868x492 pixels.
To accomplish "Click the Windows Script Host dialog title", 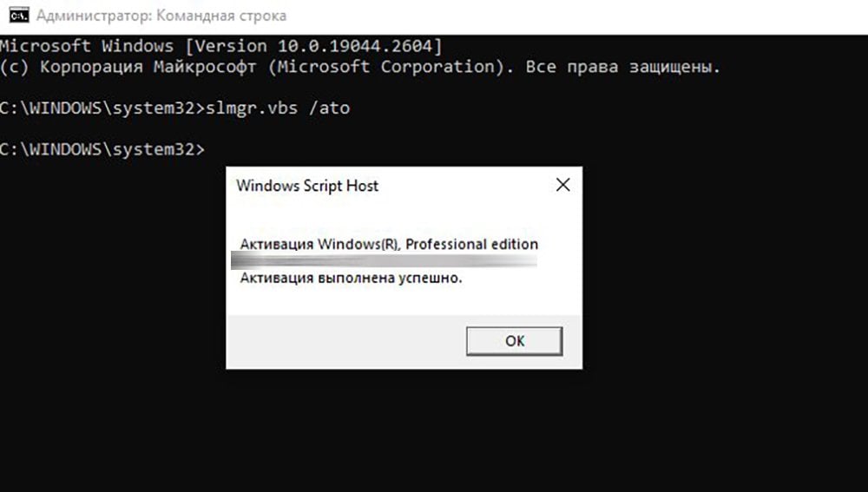I will (307, 186).
